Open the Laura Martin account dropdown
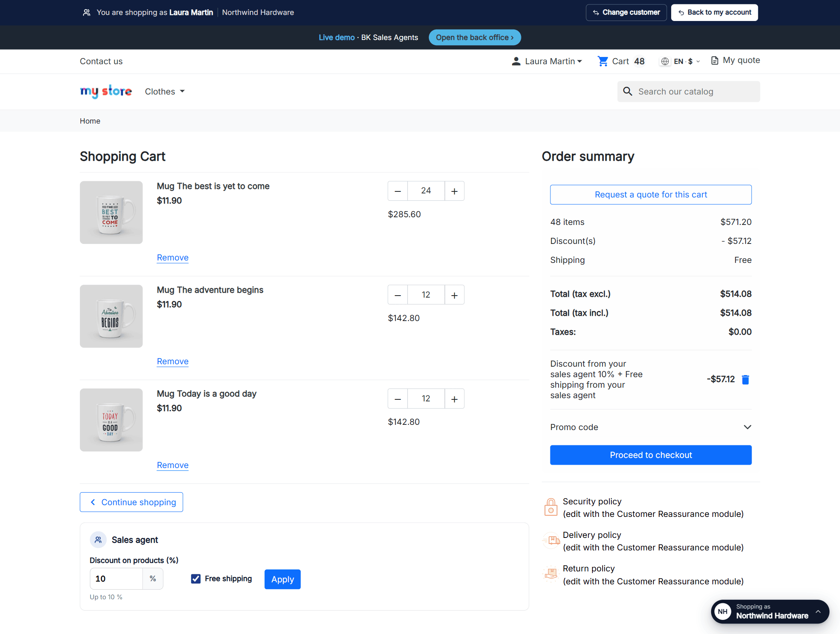Screen dimensions: 840x634 pyautogui.click(x=547, y=61)
